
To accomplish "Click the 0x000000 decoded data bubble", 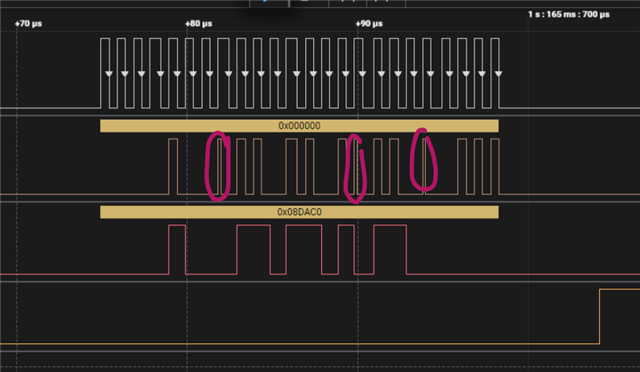I will (x=299, y=126).
